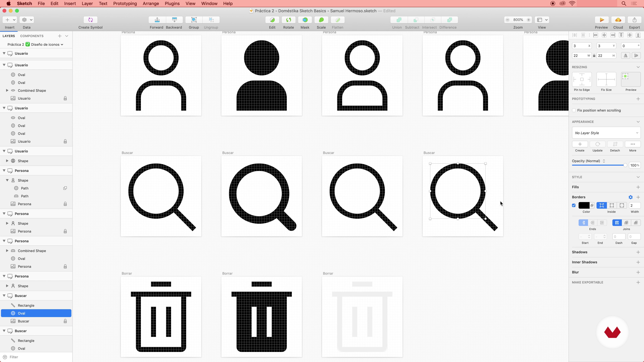The height and width of the screenshot is (362, 644).
Task: Click the Rotate tool icon
Action: coord(288,20)
